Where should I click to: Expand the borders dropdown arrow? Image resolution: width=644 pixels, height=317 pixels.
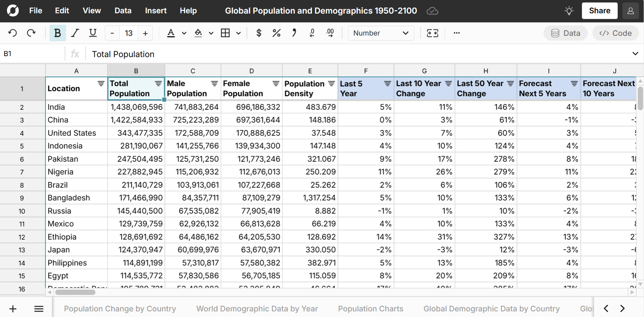[x=238, y=33]
